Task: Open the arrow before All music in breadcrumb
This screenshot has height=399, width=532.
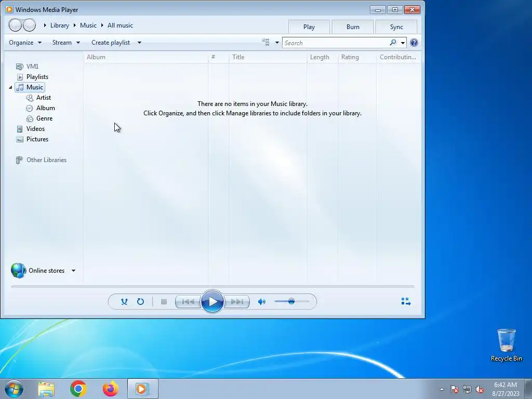Action: click(102, 25)
